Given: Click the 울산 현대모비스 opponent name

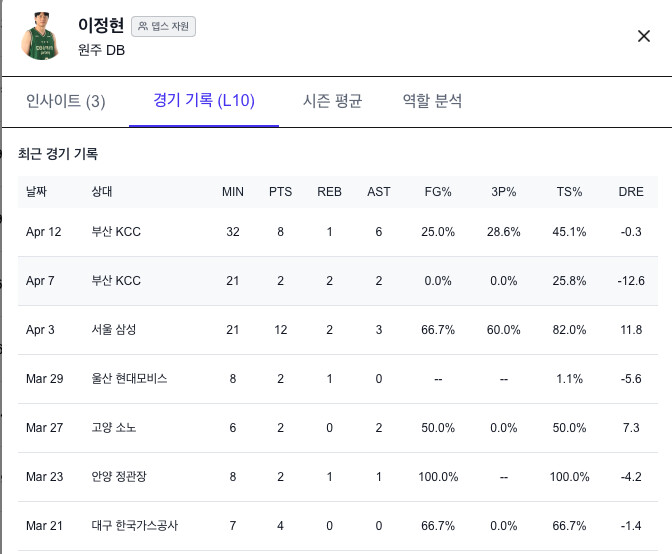Looking at the screenshot, I should pyautogui.click(x=129, y=379).
